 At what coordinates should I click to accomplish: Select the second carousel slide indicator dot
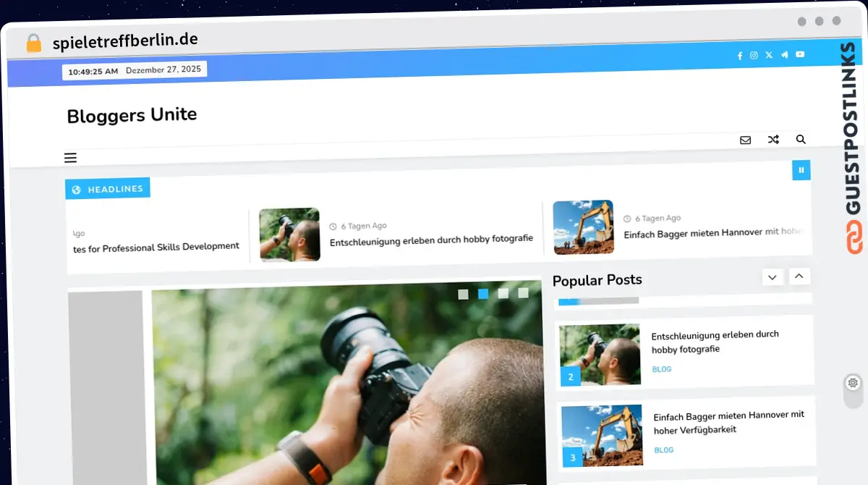point(482,294)
